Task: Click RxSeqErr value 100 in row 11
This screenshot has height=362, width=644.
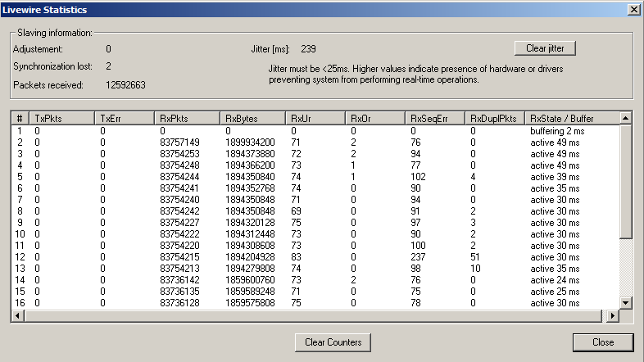Action: point(418,246)
